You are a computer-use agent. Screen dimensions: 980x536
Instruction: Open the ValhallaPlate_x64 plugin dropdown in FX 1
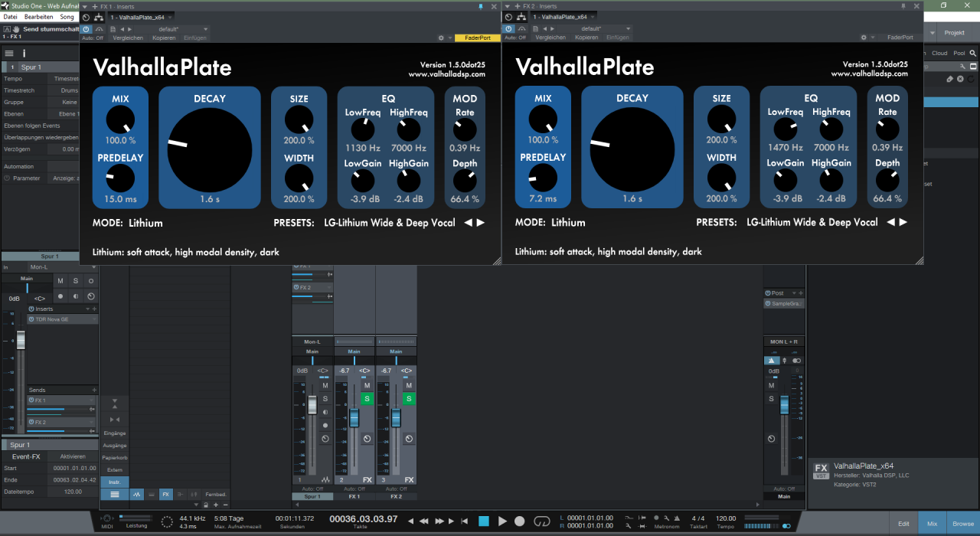click(140, 17)
